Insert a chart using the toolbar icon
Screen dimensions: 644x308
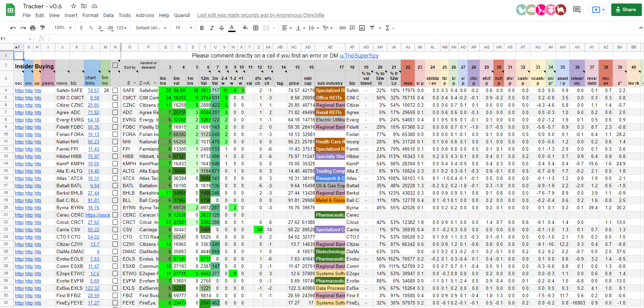(x=362, y=28)
